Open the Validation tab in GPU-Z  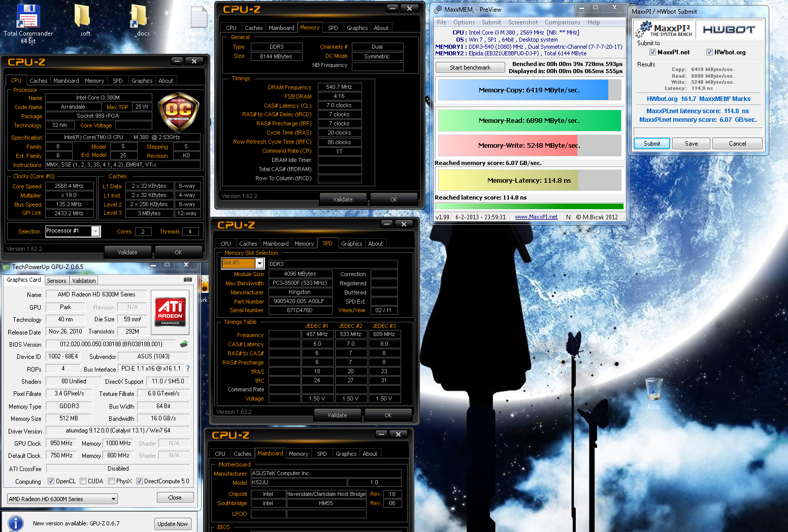click(84, 281)
